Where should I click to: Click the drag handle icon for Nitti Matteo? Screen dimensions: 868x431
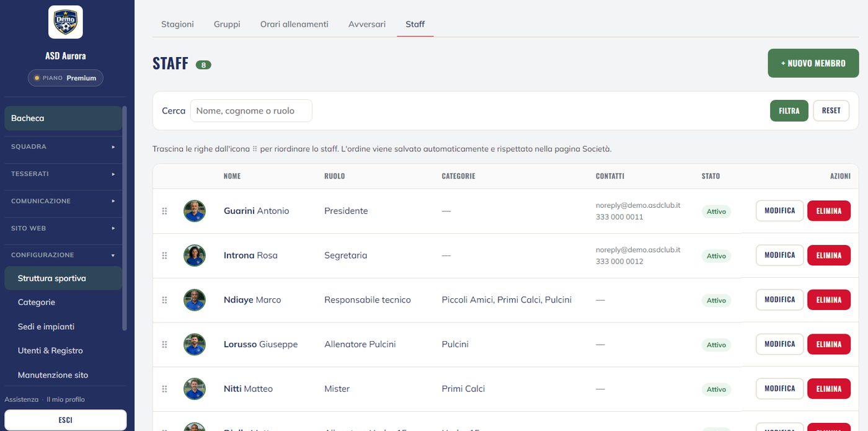coord(164,389)
